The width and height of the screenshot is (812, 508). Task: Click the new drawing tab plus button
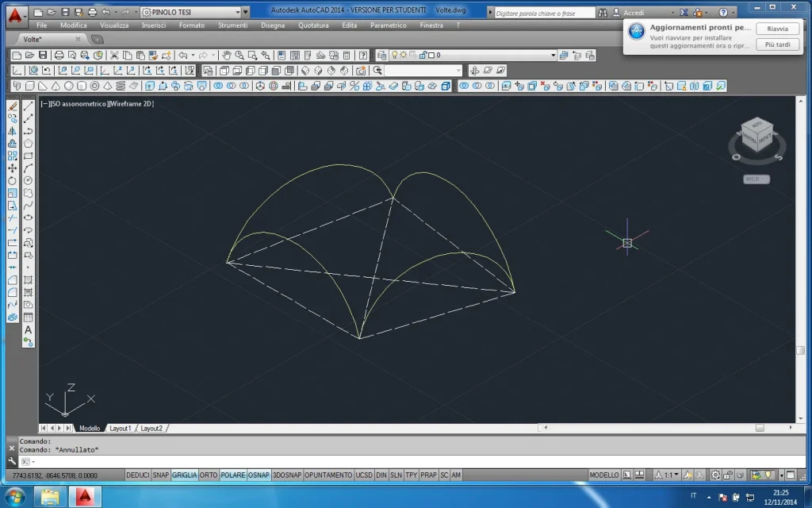[97, 39]
